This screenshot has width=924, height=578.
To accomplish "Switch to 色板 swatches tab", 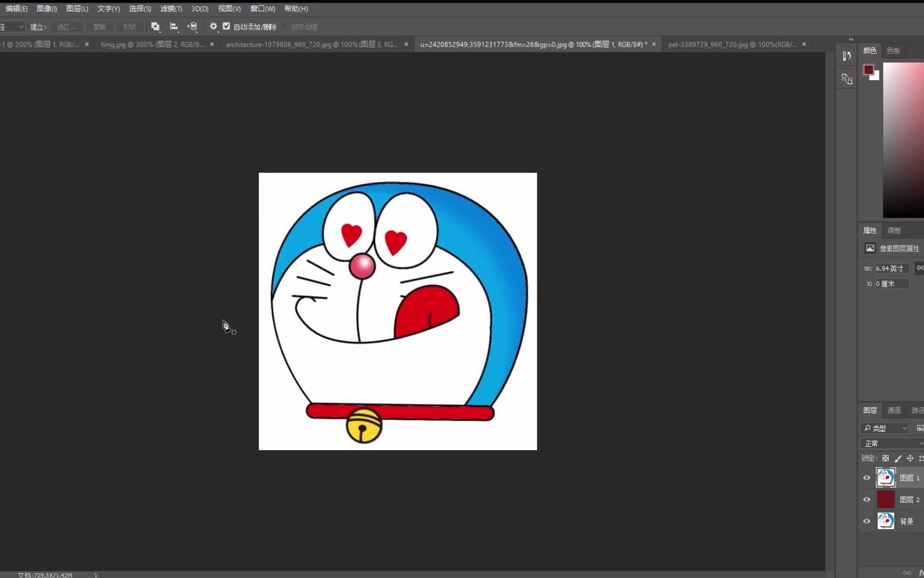I will (x=894, y=50).
